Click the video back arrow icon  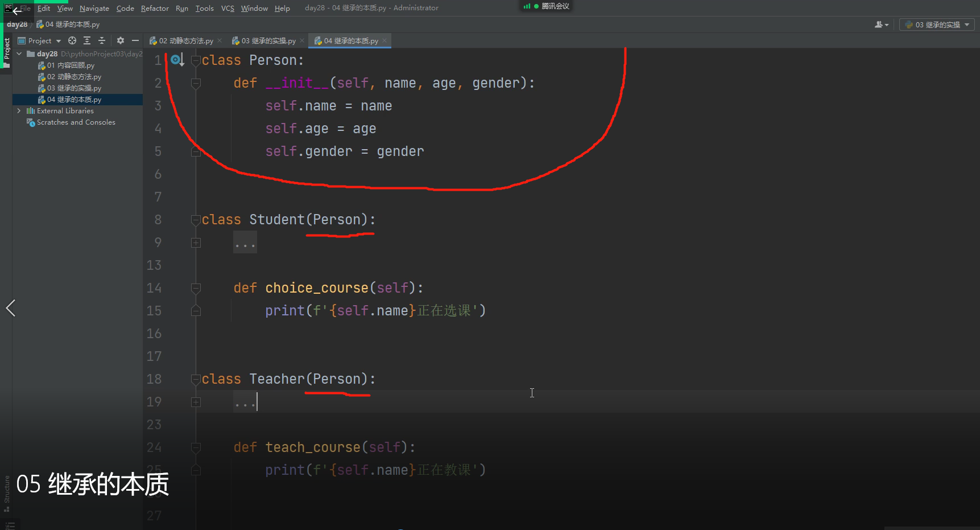tap(16, 11)
